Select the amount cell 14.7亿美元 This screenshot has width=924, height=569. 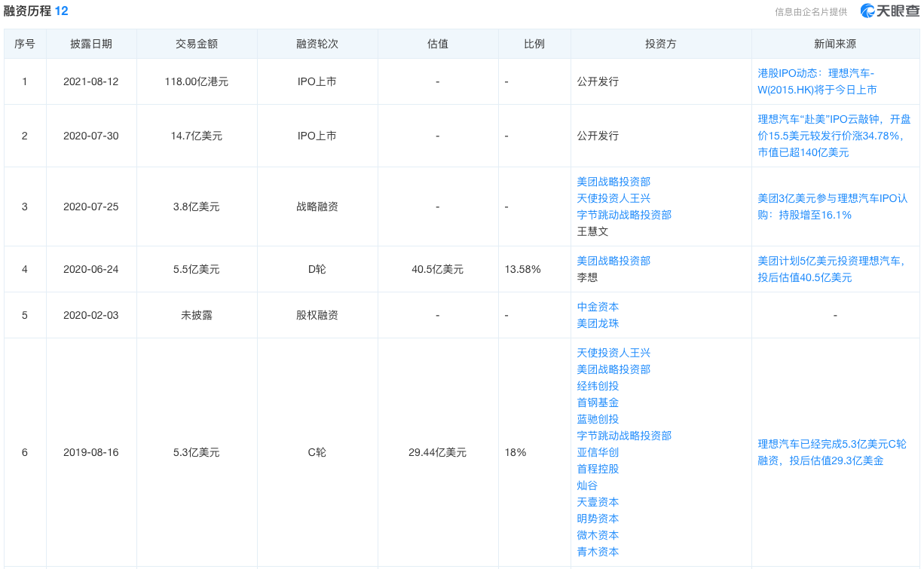coord(197,136)
